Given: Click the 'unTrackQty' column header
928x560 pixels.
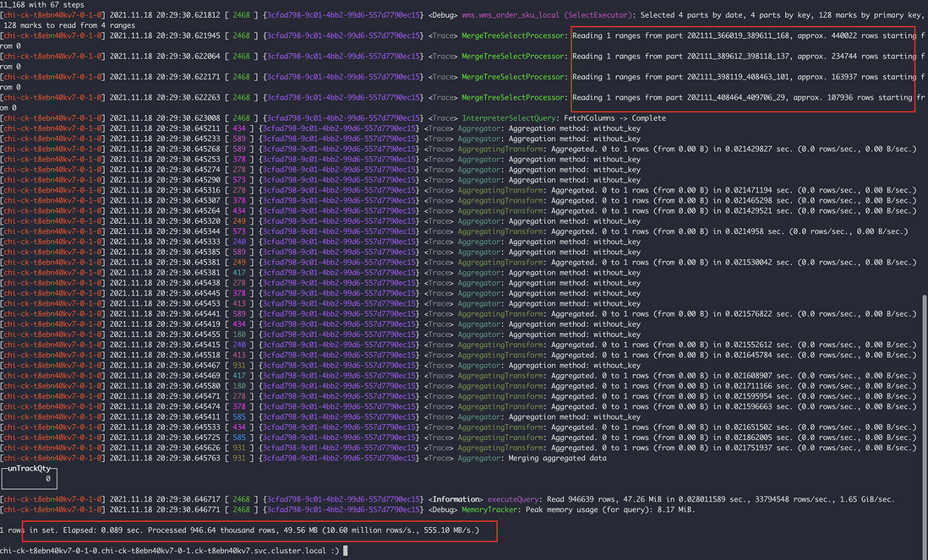Looking at the screenshot, I should [x=29, y=468].
